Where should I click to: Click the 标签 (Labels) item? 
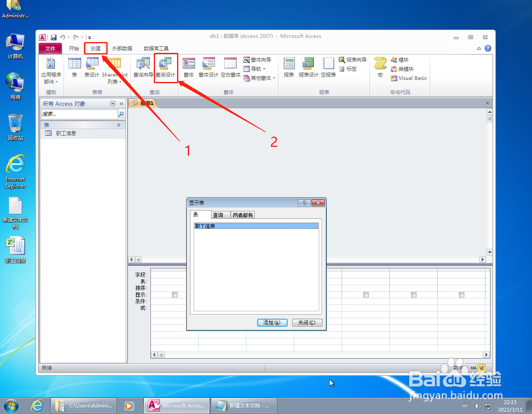pos(348,69)
